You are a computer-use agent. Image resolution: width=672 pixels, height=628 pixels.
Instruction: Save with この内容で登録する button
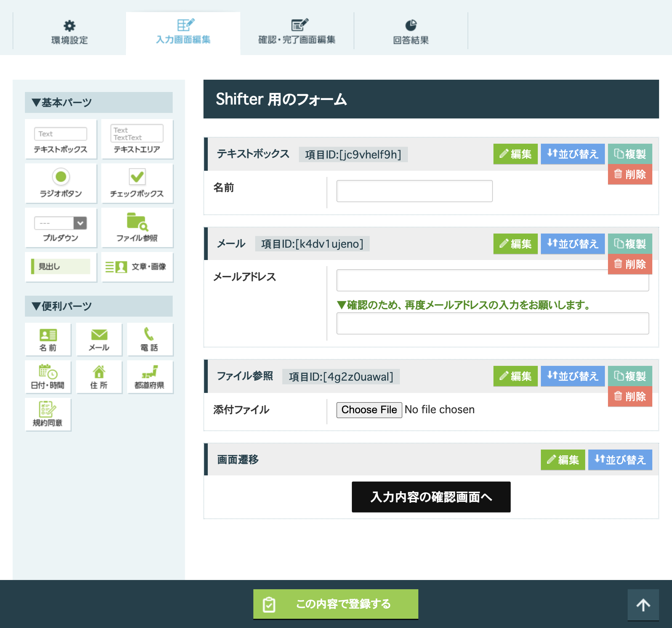pyautogui.click(x=336, y=604)
